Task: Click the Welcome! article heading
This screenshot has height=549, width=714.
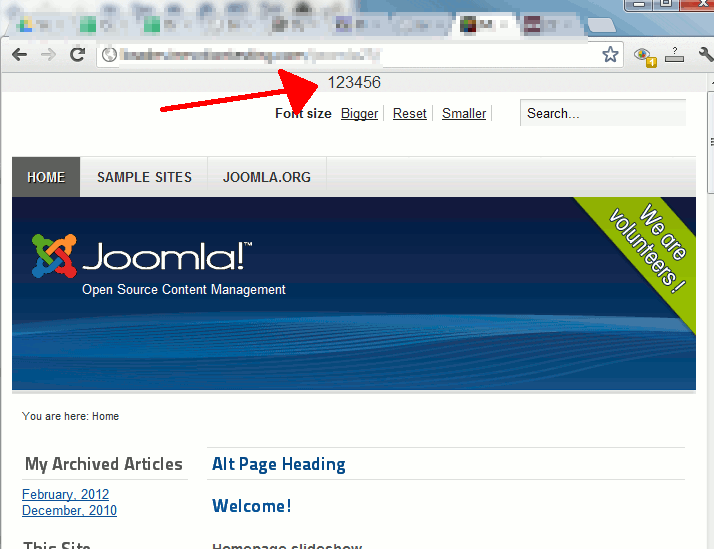Action: 252,506
